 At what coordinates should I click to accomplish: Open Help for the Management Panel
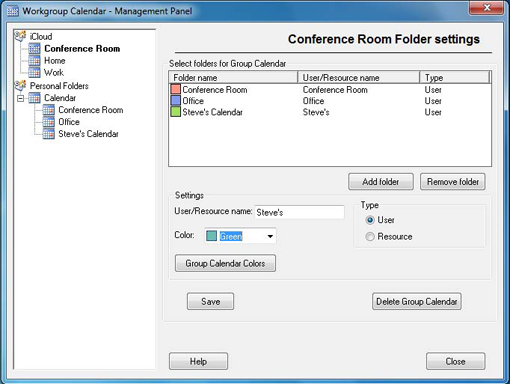pos(198,361)
